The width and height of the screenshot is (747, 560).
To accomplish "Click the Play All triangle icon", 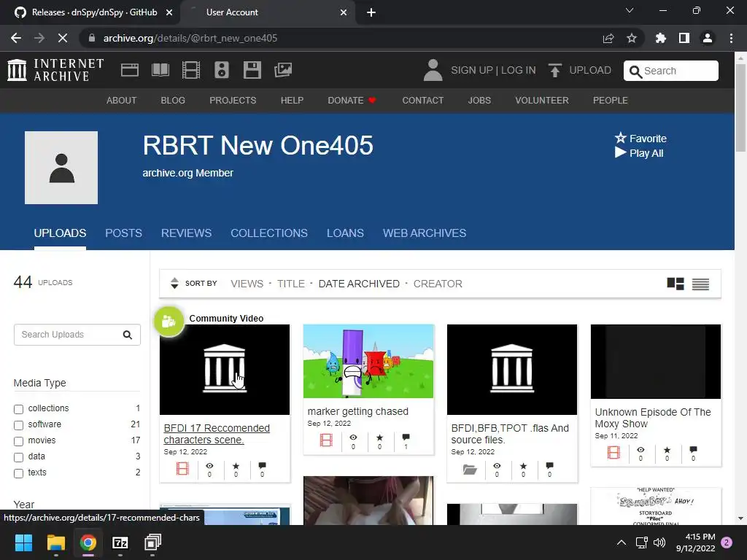I will pos(620,153).
